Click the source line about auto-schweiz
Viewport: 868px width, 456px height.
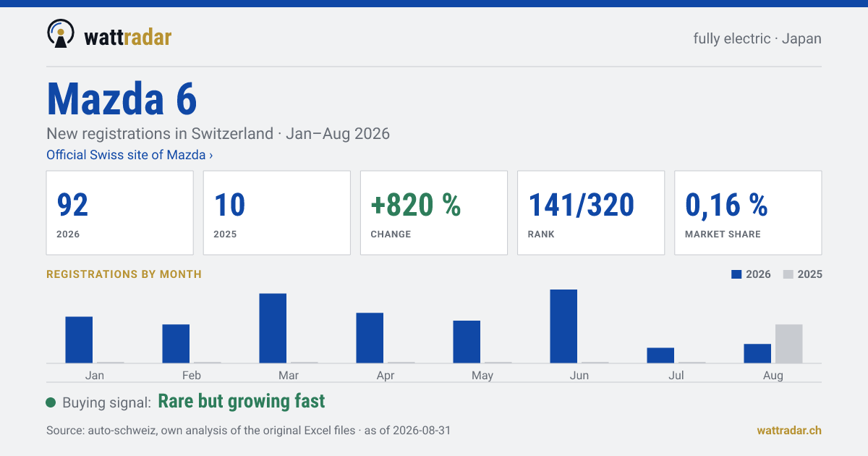248,430
